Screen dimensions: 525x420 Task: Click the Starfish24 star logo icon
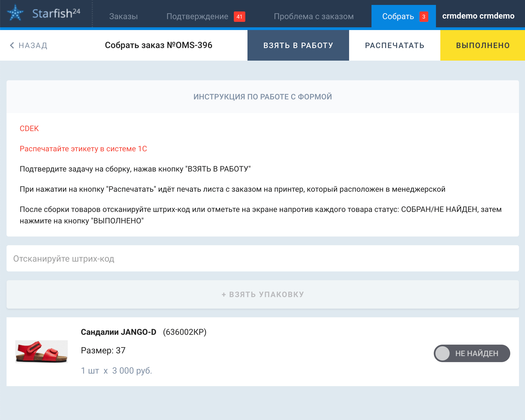tap(15, 13)
